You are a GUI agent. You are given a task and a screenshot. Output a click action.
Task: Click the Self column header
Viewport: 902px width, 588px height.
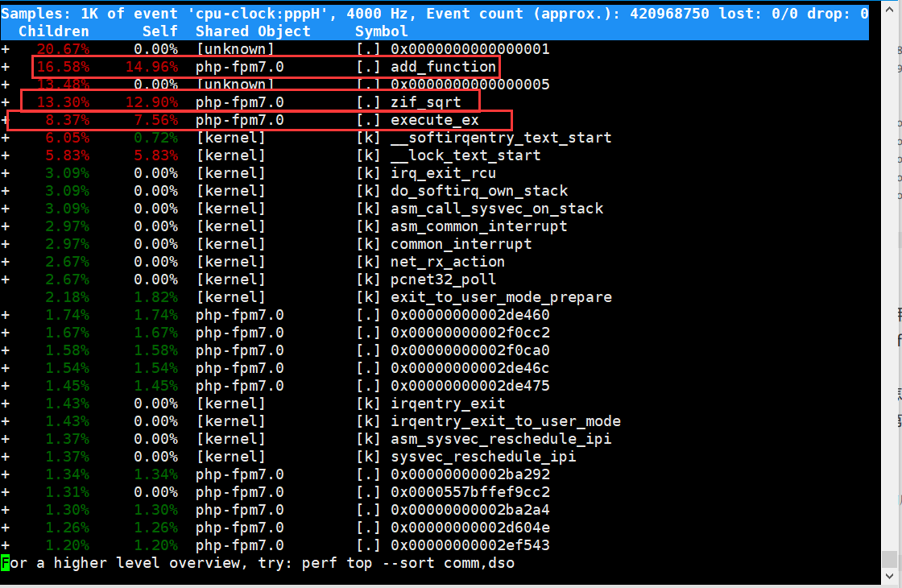coord(160,31)
